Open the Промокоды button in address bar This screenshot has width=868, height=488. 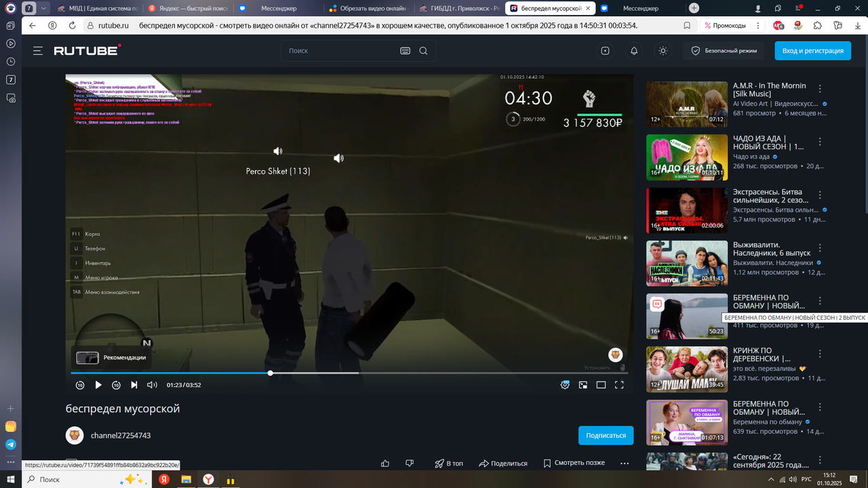pos(726,25)
